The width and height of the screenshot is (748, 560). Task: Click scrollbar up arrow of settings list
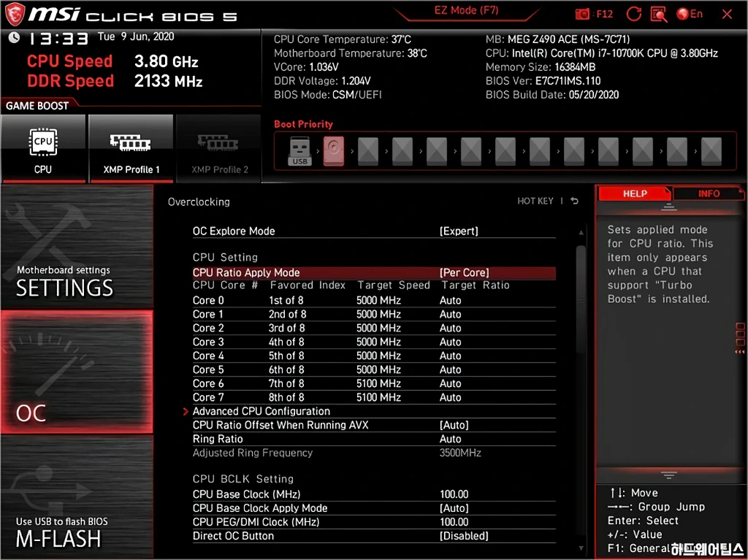(581, 232)
